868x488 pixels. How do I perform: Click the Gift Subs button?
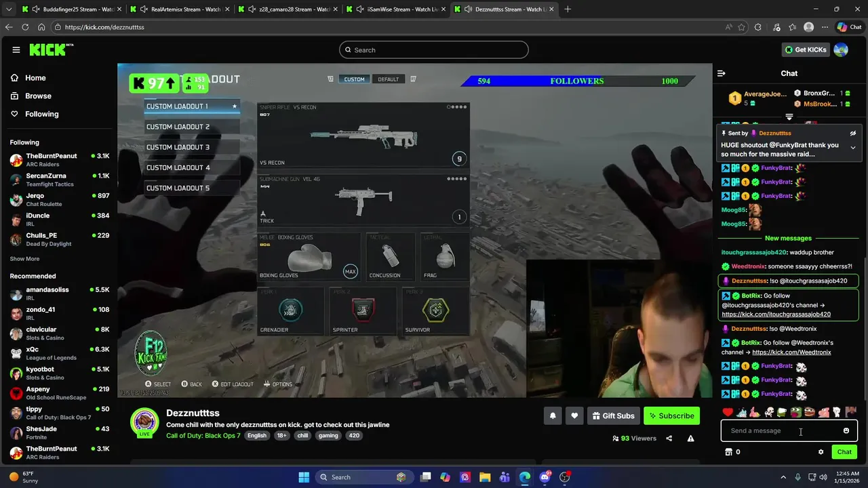tap(613, 415)
